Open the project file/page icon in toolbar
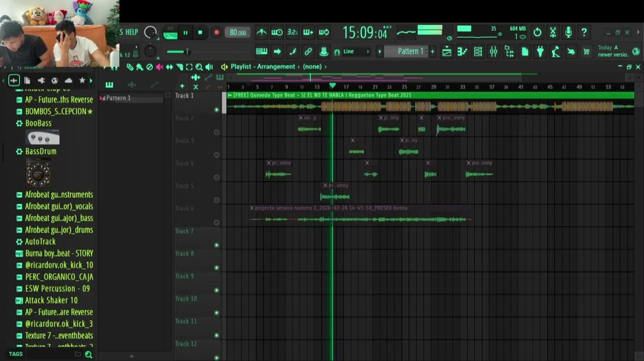The image size is (644, 361). click(x=525, y=52)
